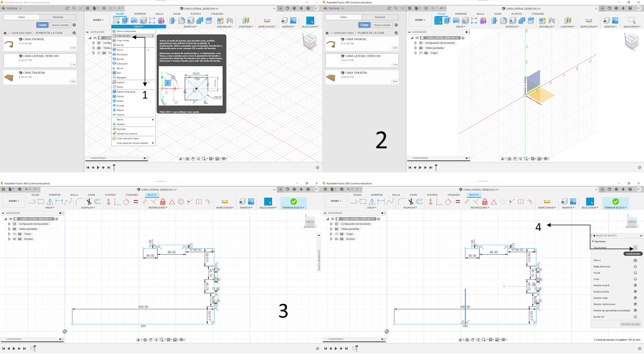This screenshot has height=362, width=644.
Task: Open DISEÑO workspace dropdown in top-left window
Action: (x=98, y=20)
